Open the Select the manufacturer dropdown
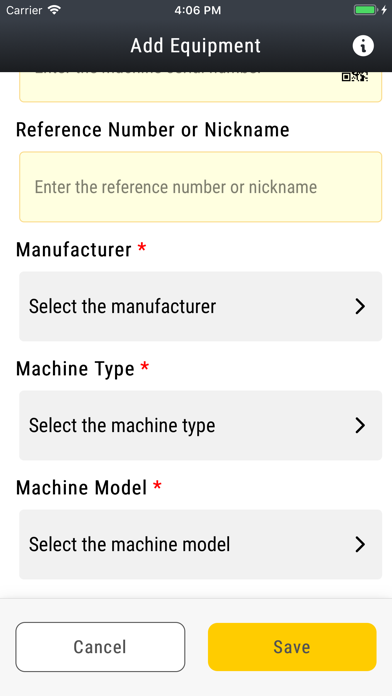Viewport: 392px width, 696px height. tap(201, 306)
